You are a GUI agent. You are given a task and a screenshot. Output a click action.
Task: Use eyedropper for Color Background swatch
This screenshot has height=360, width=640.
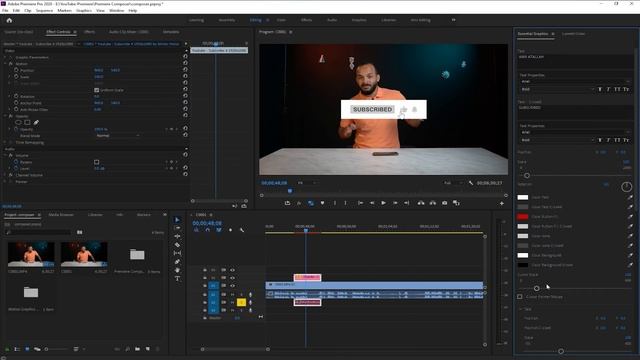click(630, 255)
